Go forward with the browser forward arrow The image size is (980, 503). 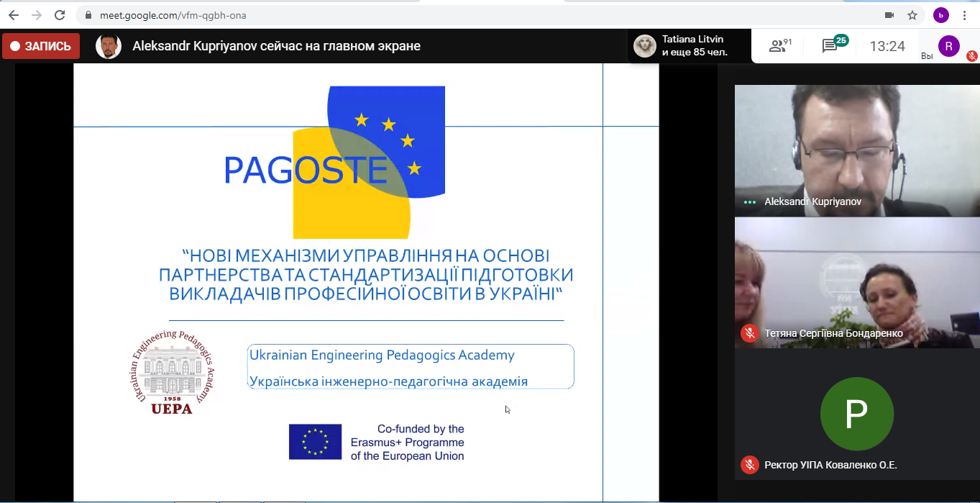point(37,15)
